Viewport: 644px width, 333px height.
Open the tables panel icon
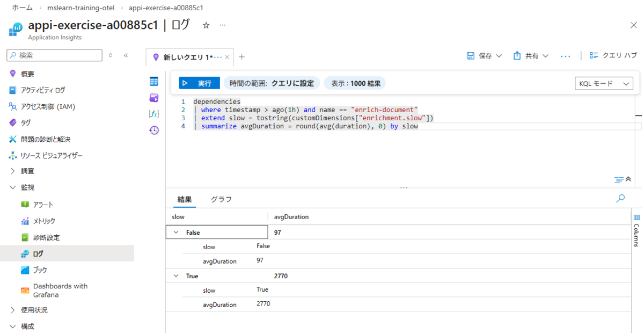154,82
